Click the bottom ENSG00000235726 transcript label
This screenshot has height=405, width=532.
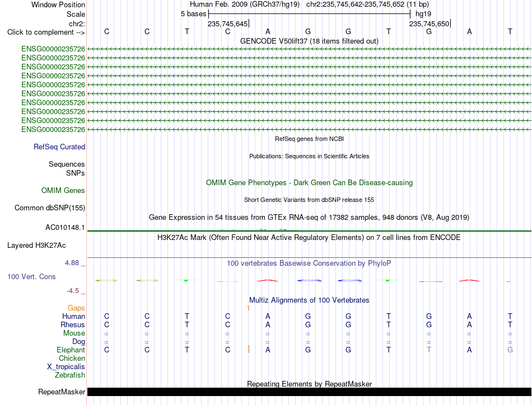(x=53, y=129)
